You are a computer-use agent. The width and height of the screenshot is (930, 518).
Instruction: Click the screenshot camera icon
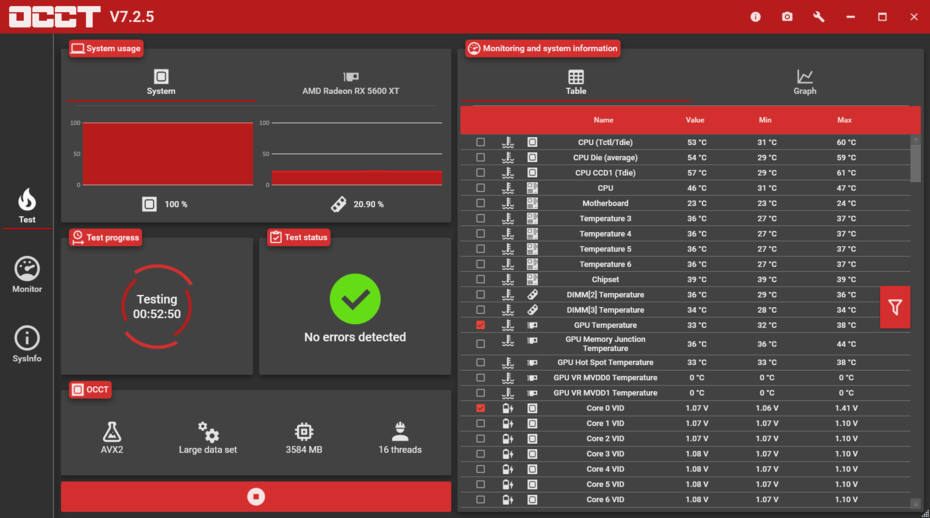787,17
